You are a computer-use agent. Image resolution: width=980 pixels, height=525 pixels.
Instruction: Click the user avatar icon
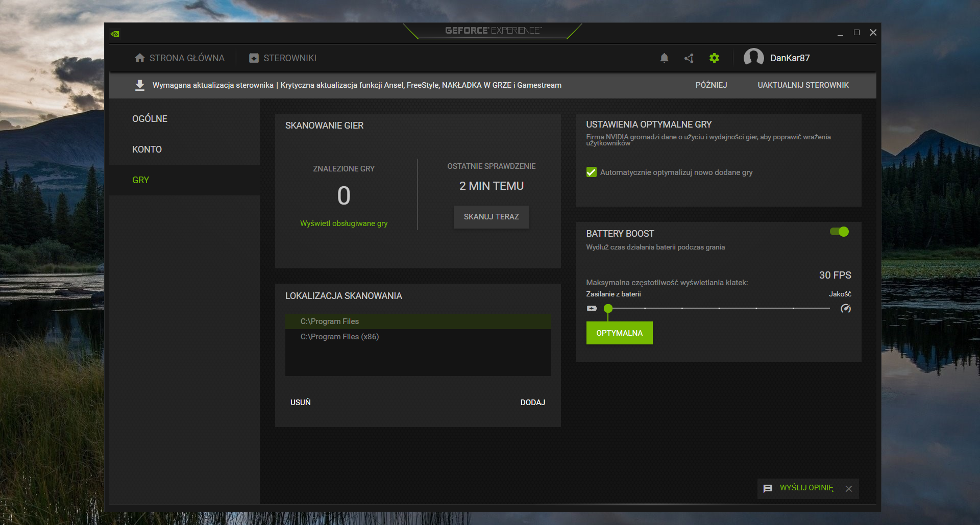753,58
